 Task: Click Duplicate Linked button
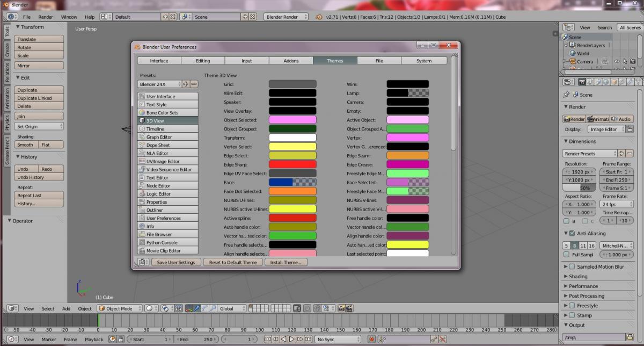pyautogui.click(x=39, y=98)
